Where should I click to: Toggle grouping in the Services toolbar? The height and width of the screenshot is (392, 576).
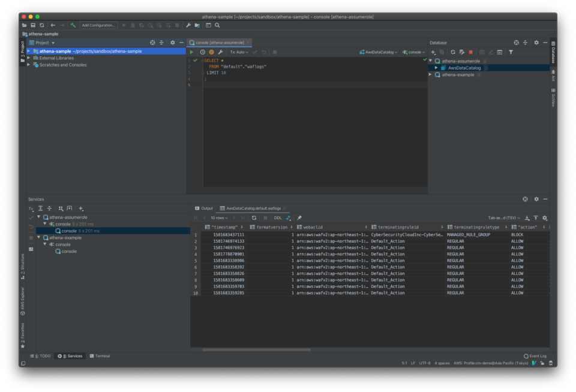(61, 208)
